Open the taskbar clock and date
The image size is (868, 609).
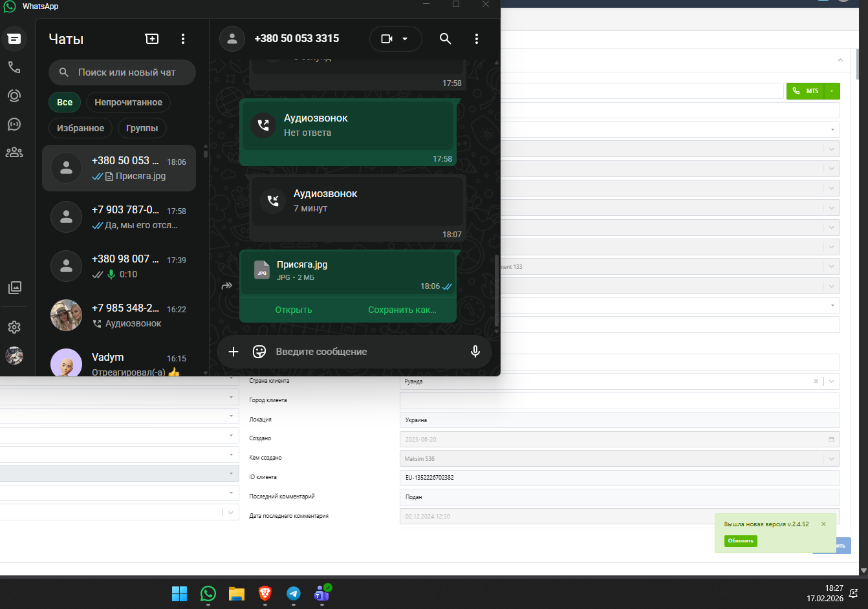pos(825,593)
